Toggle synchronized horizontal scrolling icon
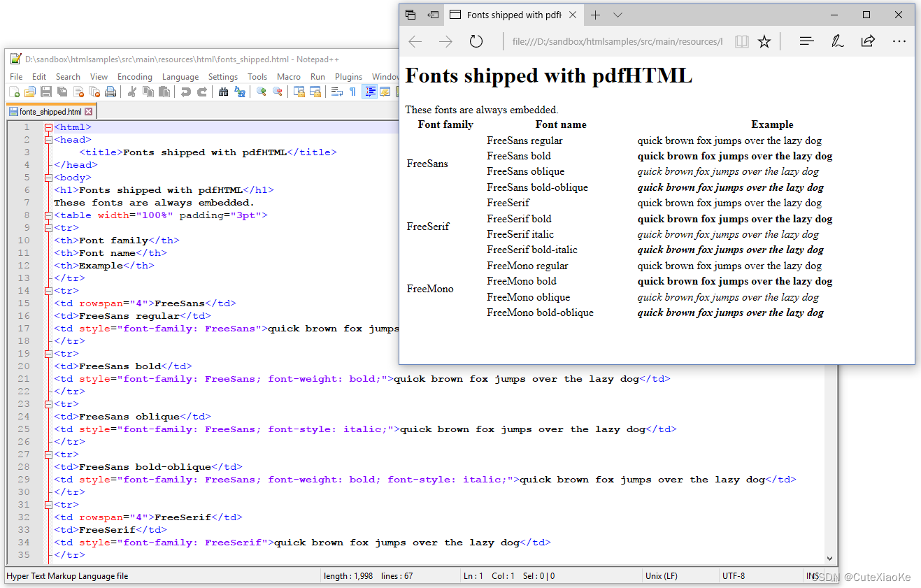 315,92
